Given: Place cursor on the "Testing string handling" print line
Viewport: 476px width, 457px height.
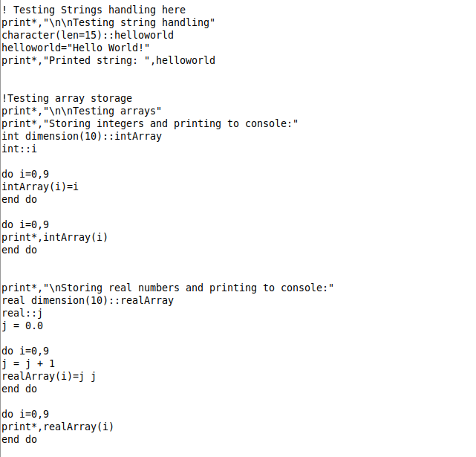Looking at the screenshot, I should click(x=108, y=22).
